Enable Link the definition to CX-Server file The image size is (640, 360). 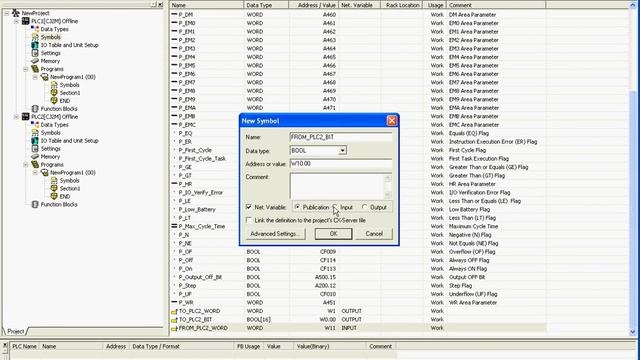coord(249,220)
